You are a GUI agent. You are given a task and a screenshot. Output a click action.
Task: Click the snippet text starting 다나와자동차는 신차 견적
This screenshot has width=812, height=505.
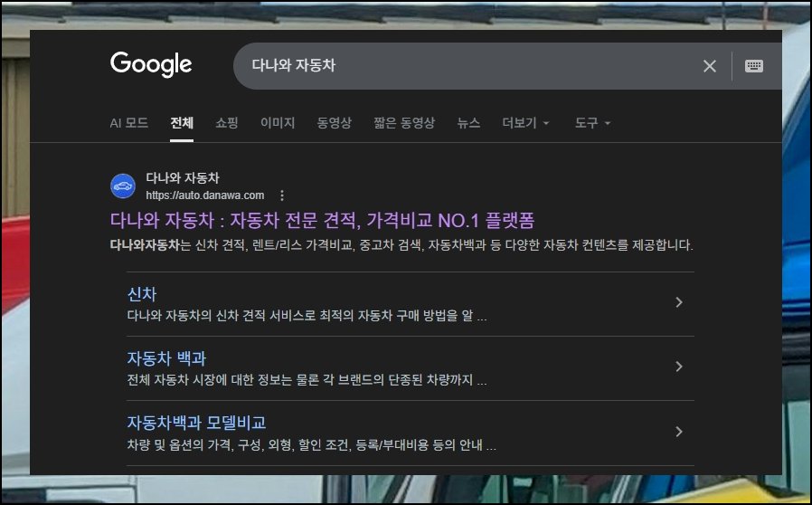pyautogui.click(x=401, y=244)
